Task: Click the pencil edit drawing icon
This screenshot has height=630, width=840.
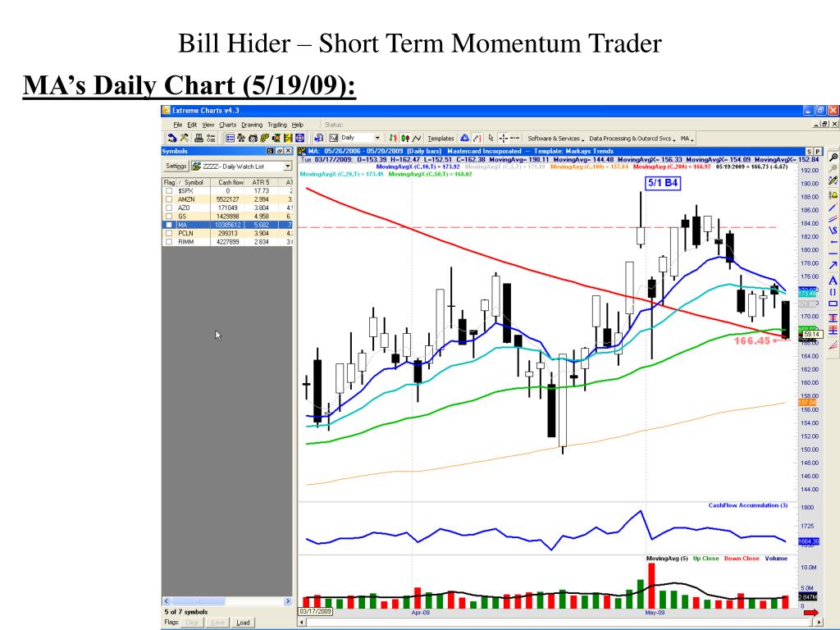Action: tap(833, 180)
